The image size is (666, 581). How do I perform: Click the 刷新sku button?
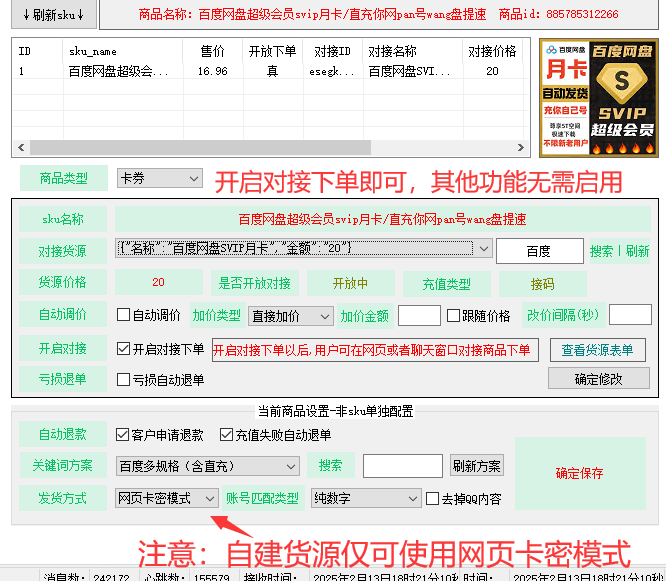point(54,14)
